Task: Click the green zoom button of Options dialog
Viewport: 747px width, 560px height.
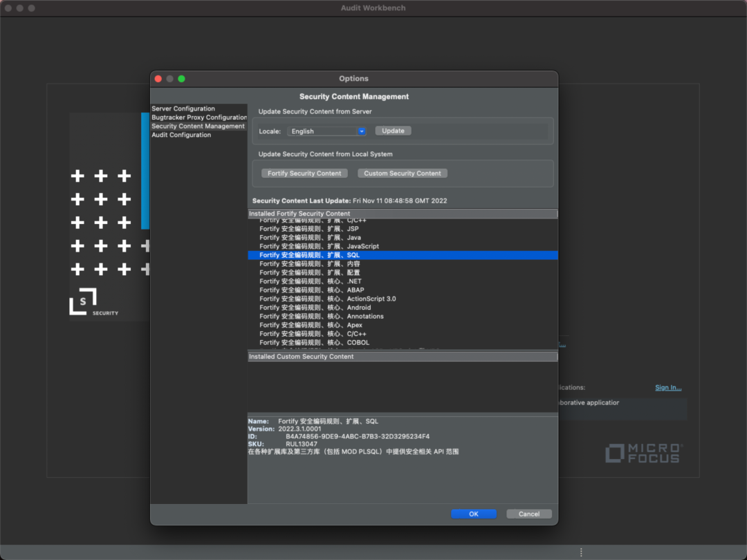Action: pos(181,79)
